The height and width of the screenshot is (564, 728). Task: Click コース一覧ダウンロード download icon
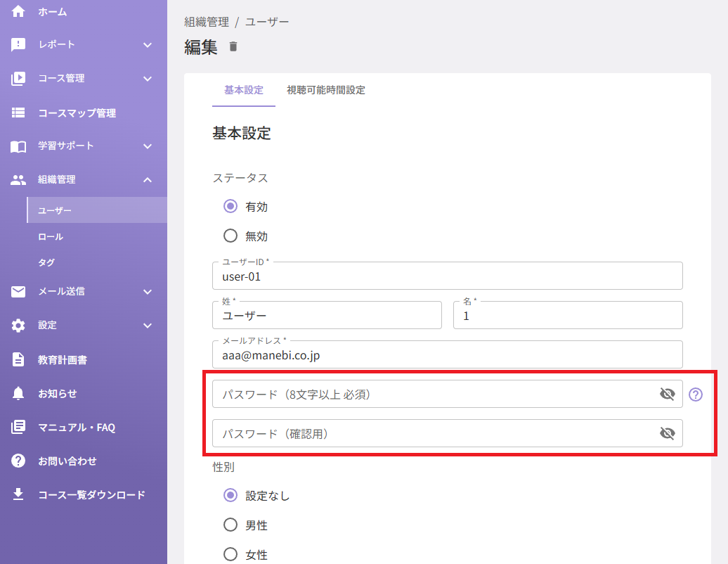(18, 494)
